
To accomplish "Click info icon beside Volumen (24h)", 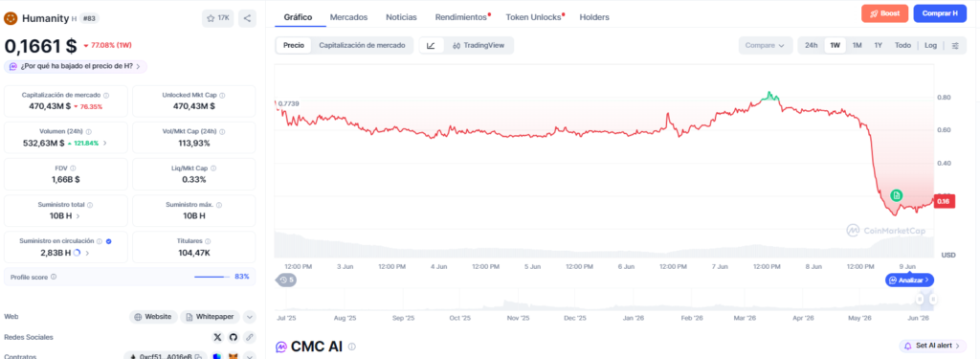I will (x=88, y=132).
